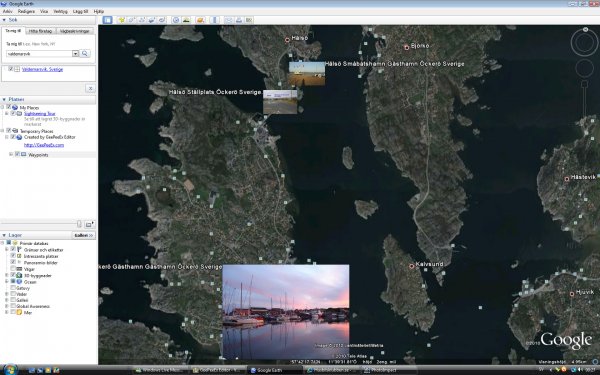This screenshot has width=600, height=375.
Task: View in Google Maps toolbar icon
Action: point(249,20)
